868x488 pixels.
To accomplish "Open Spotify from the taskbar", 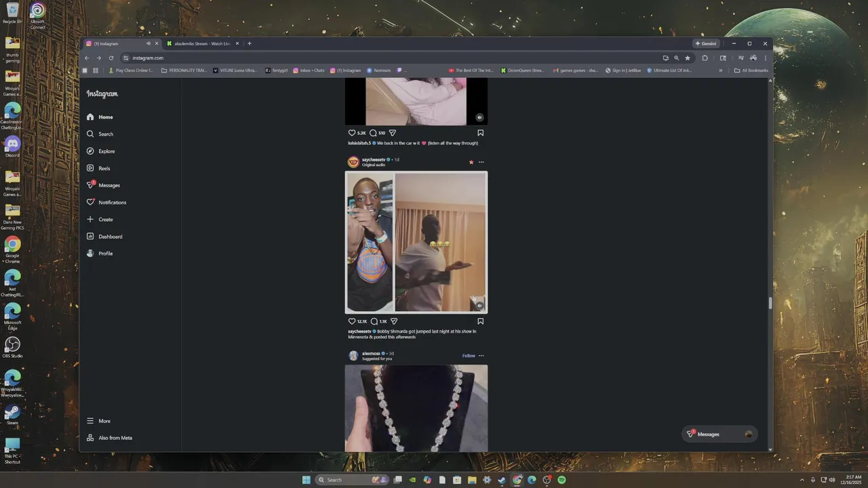I will click(x=561, y=480).
